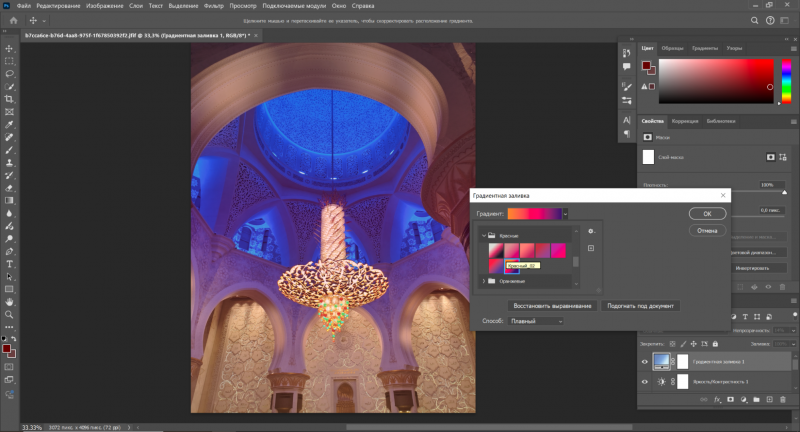Expand the Оранжевые gradient folder
This screenshot has height=432, width=800.
point(484,282)
